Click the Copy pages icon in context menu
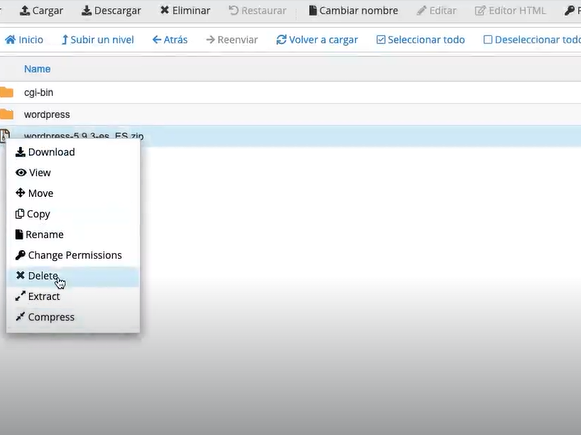The width and height of the screenshot is (581, 435). [20, 214]
